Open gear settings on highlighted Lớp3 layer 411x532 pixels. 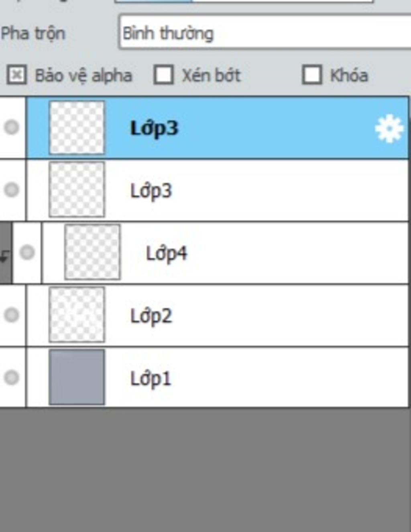[389, 129]
